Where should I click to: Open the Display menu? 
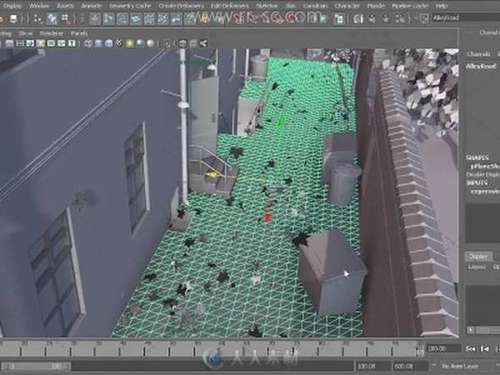pyautogui.click(x=12, y=6)
